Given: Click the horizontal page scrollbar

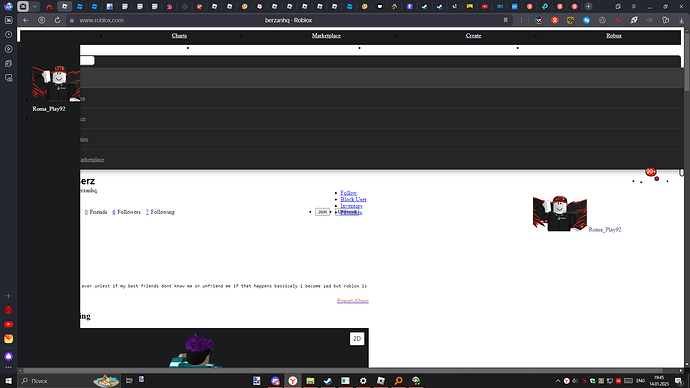Looking at the screenshot, I should point(343,370).
